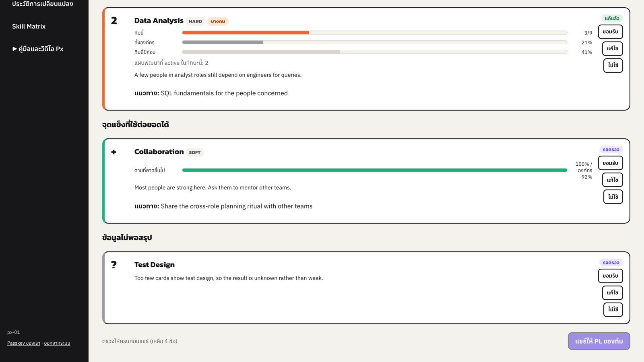This screenshot has width=644, height=362.
Task: Click the บางคน tag on Data Analysis
Action: [218, 21]
